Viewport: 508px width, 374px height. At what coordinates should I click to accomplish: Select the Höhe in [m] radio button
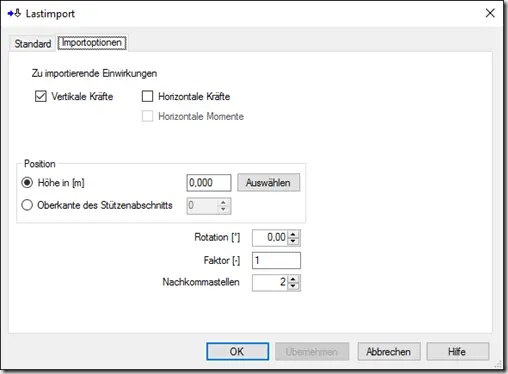[x=27, y=183]
